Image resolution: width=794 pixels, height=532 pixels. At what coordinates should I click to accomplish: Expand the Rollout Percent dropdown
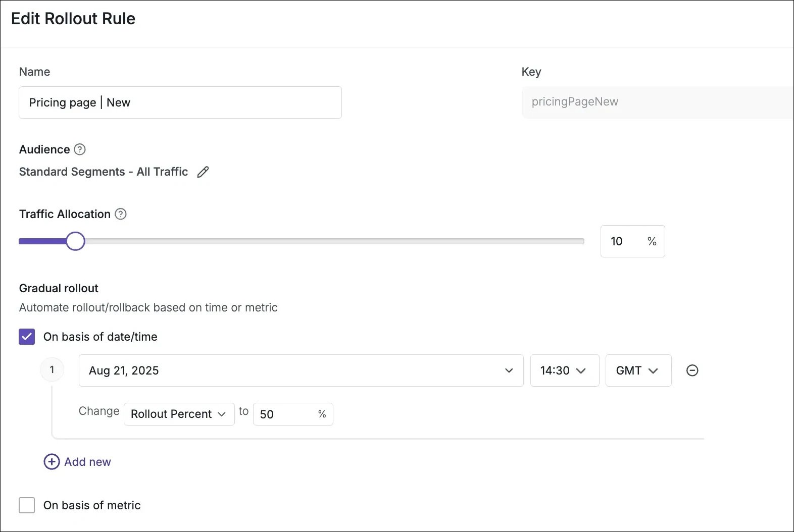179,414
